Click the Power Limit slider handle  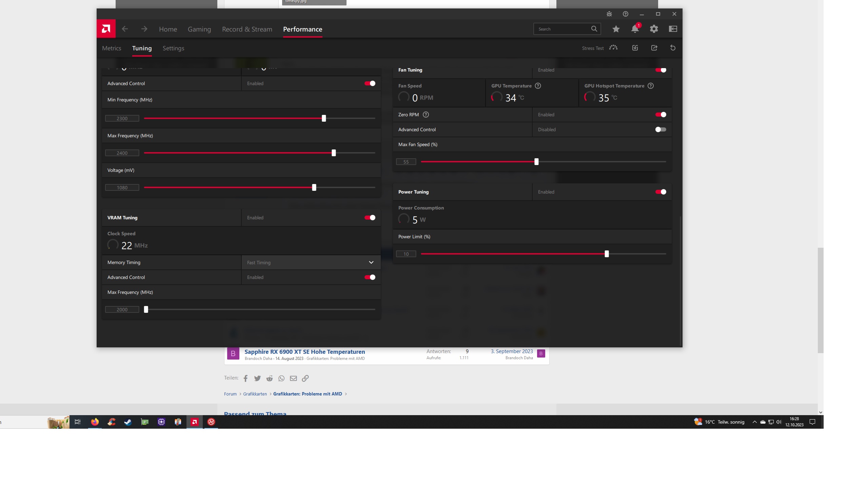pyautogui.click(x=607, y=254)
